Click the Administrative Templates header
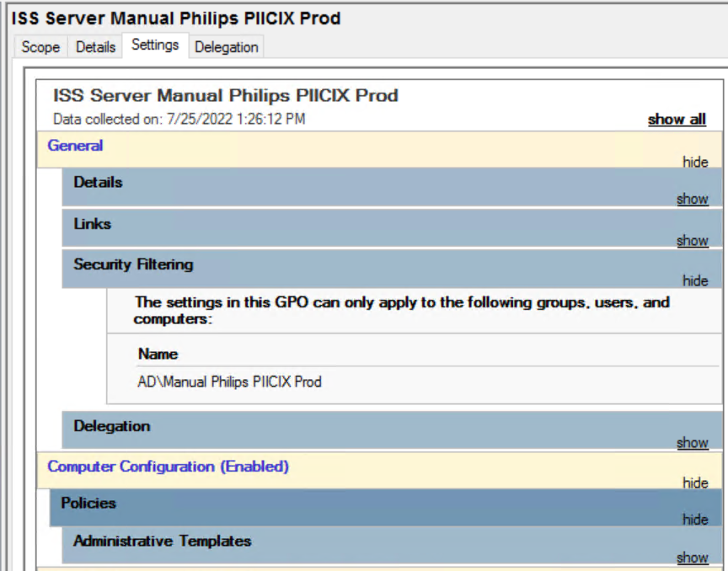This screenshot has width=728, height=571. coord(392,545)
